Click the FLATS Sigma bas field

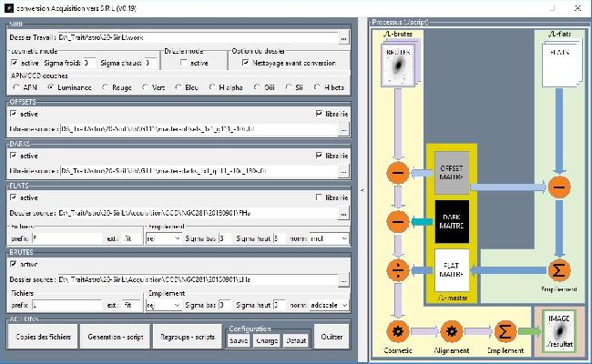[224, 238]
